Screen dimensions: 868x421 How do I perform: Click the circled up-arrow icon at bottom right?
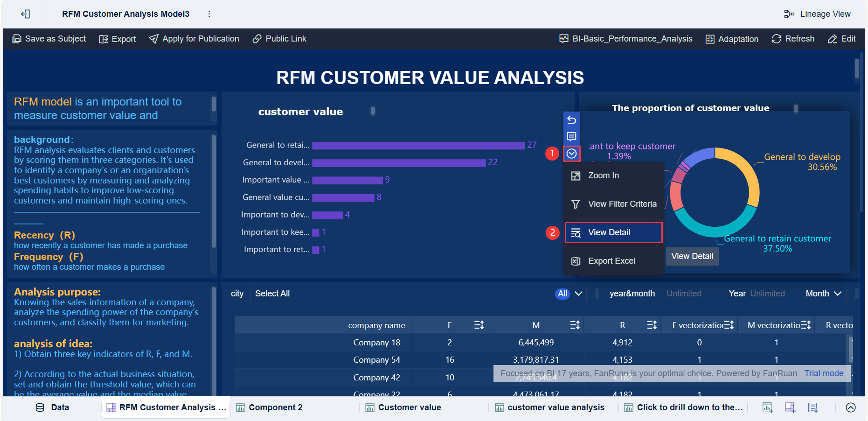pos(851,407)
